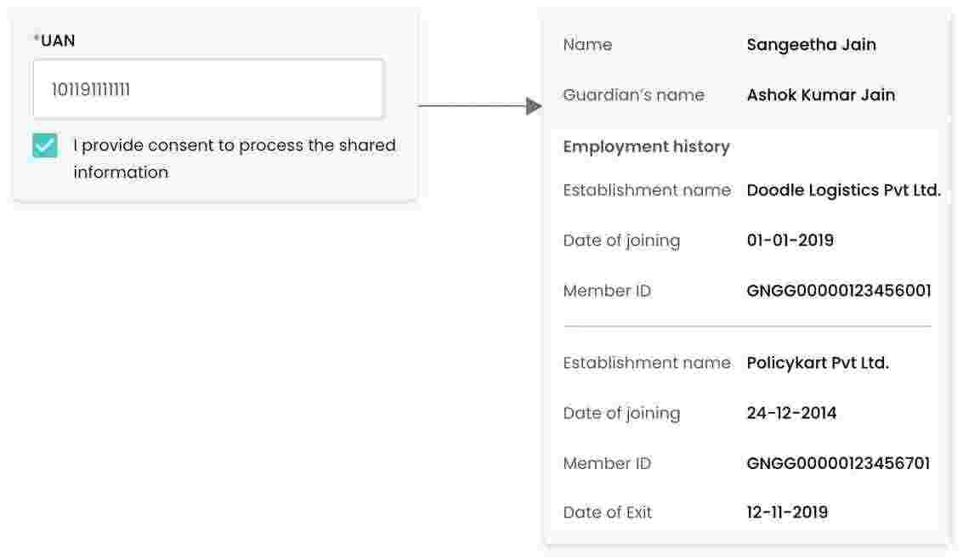
Task: Click the UAN number input field
Action: (x=208, y=89)
